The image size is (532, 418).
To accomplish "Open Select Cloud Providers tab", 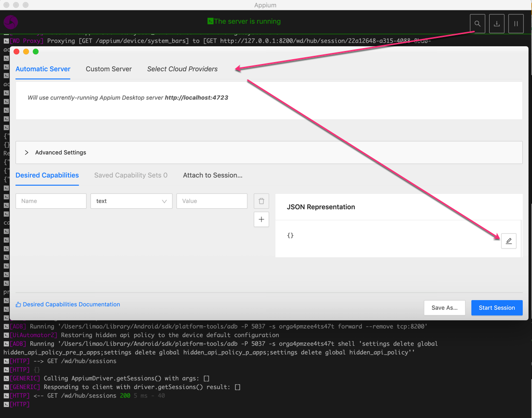I will pos(182,69).
